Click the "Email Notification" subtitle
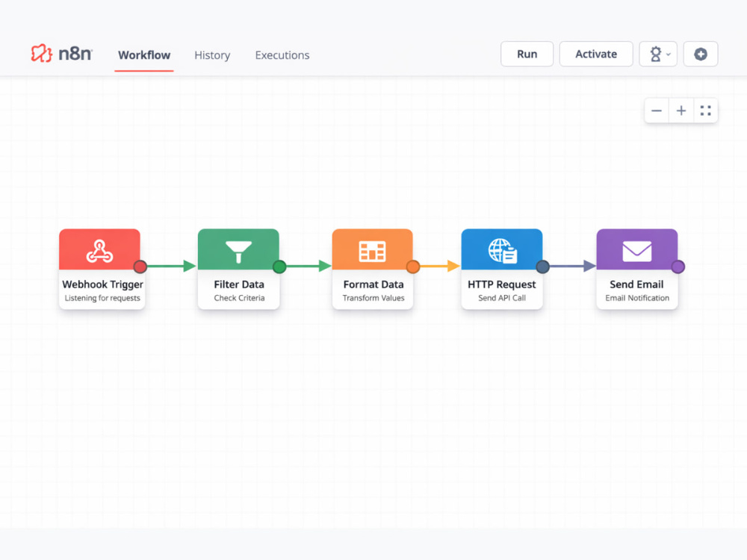 pyautogui.click(x=637, y=298)
